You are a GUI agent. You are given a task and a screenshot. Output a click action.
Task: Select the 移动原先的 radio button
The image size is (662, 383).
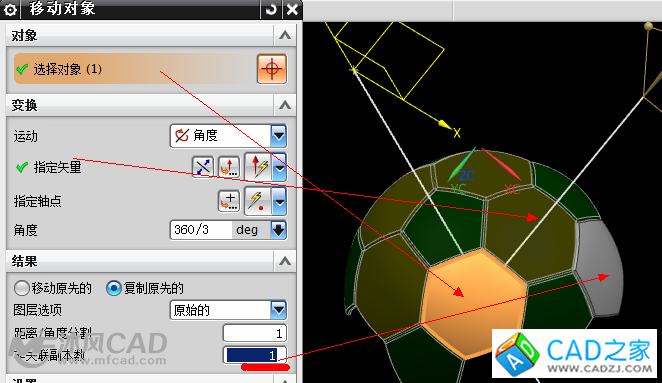click(22, 288)
